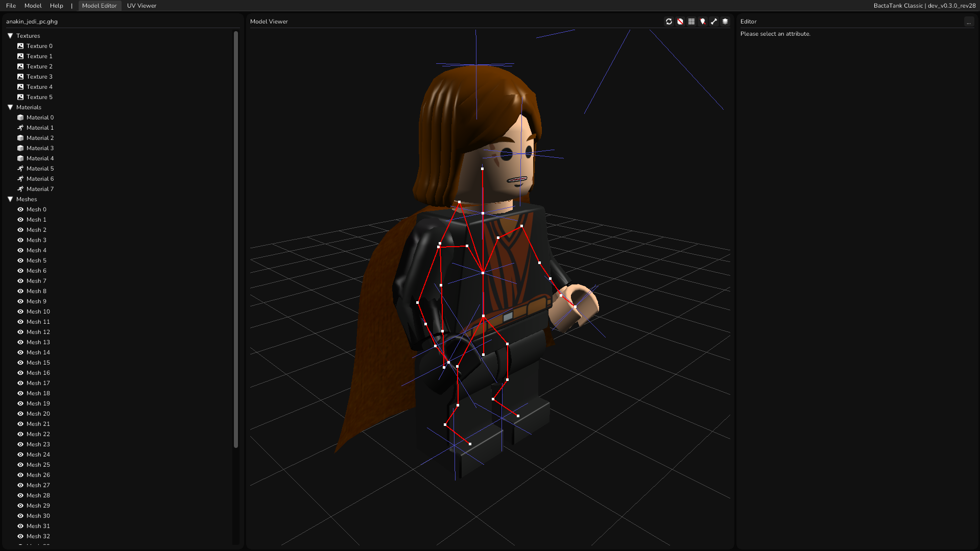The width and height of the screenshot is (980, 551).
Task: Click the refresh/reset view icon in Model Viewer
Action: (668, 21)
